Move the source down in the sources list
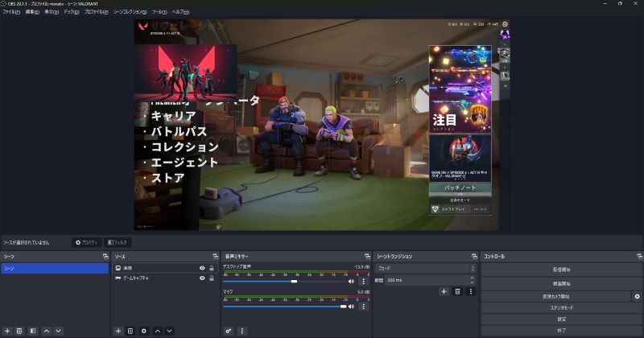This screenshot has width=644, height=338. 169,331
